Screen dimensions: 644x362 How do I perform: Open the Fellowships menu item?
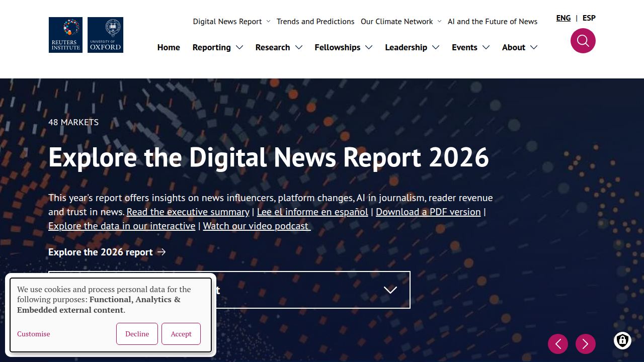(338, 47)
